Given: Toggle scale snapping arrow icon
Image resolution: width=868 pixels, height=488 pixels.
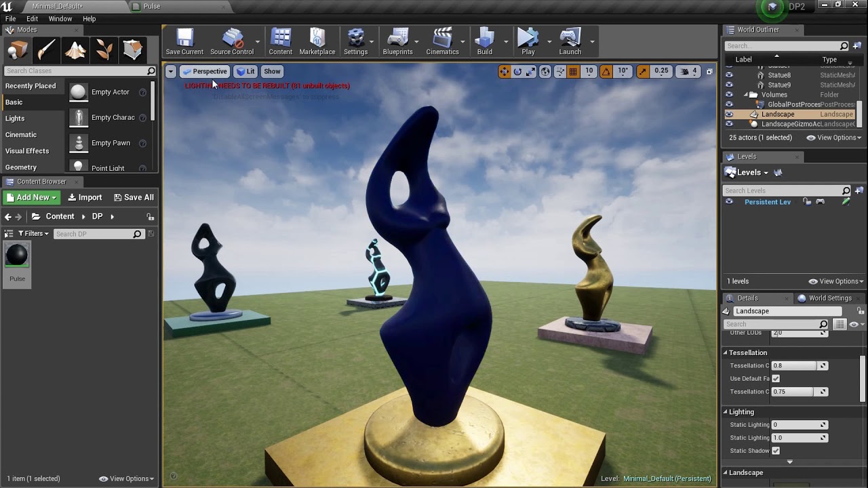Looking at the screenshot, I should point(642,71).
